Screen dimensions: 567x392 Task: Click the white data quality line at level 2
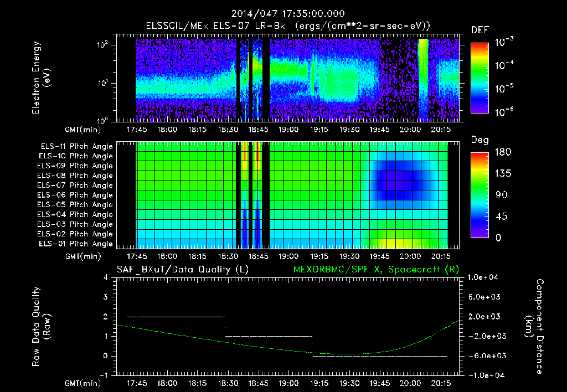click(176, 317)
